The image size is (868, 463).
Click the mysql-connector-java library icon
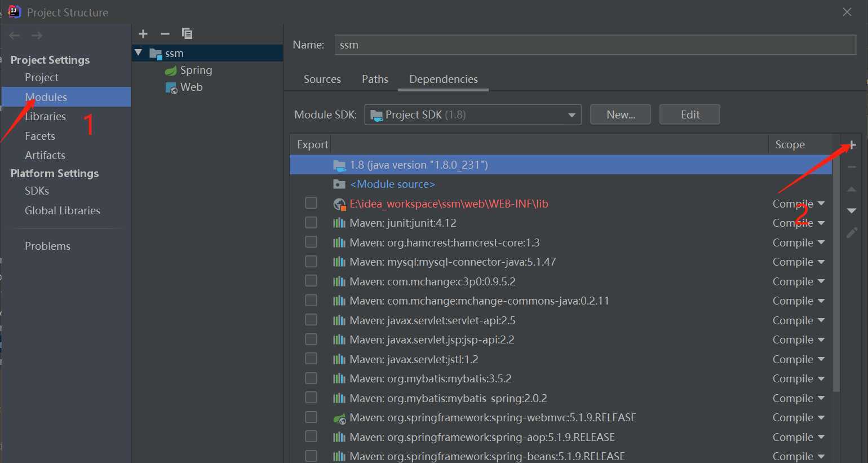click(339, 262)
